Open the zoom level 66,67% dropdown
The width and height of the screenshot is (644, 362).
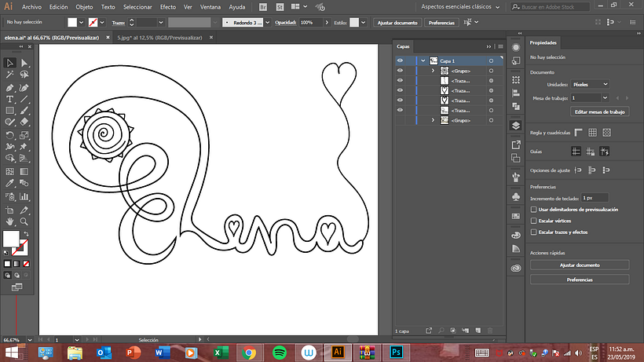click(30, 340)
